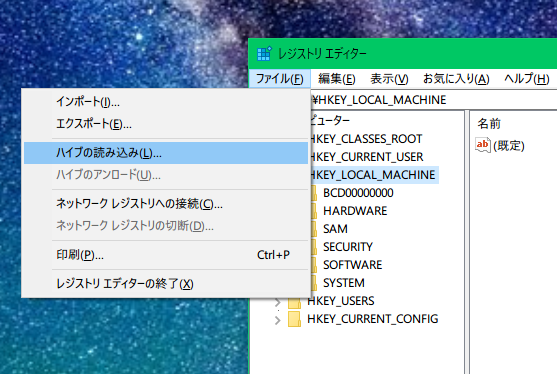
Task: Choose インポート(I)... from the File menu
Action: [x=166, y=102]
